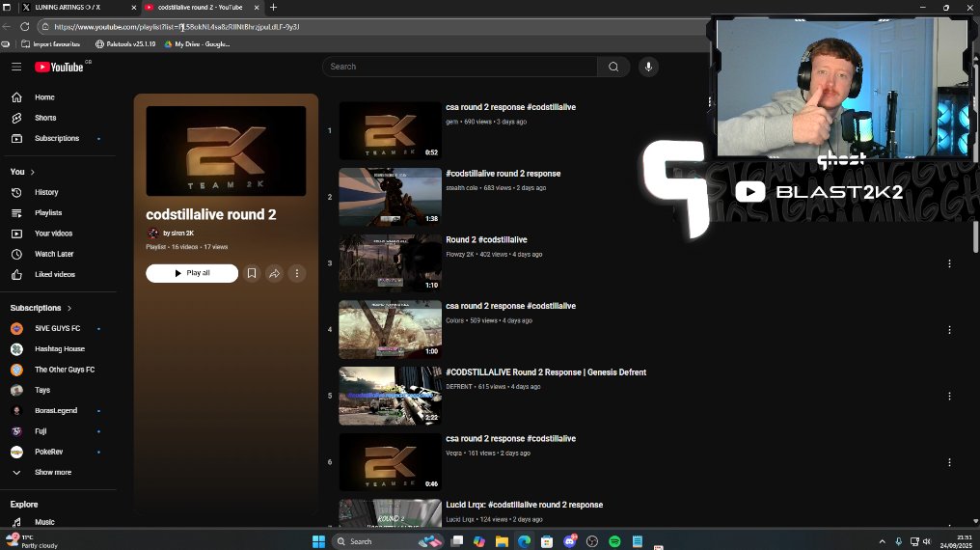Open options for Veqra csa round 2 video
The height and width of the screenshot is (550, 980).
[949, 462]
